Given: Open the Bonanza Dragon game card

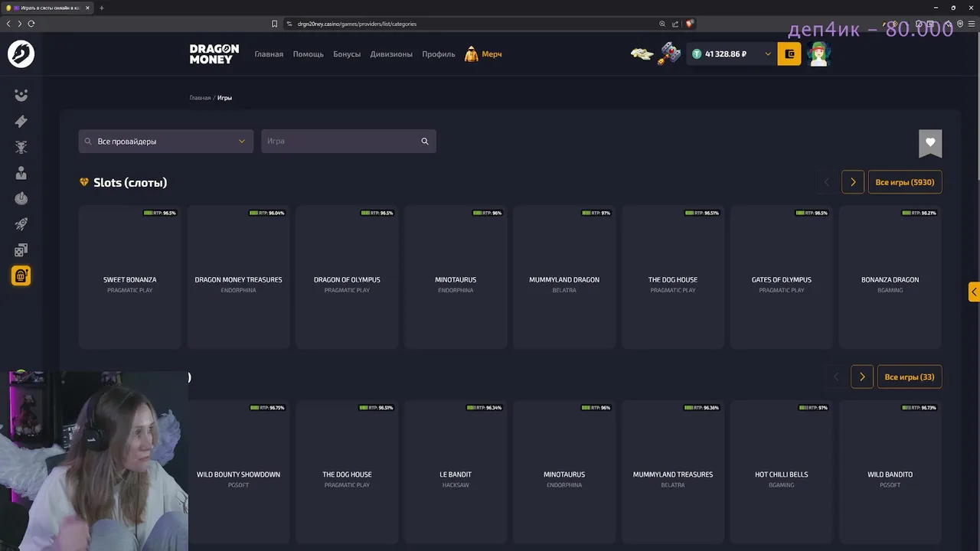Looking at the screenshot, I should [x=890, y=277].
